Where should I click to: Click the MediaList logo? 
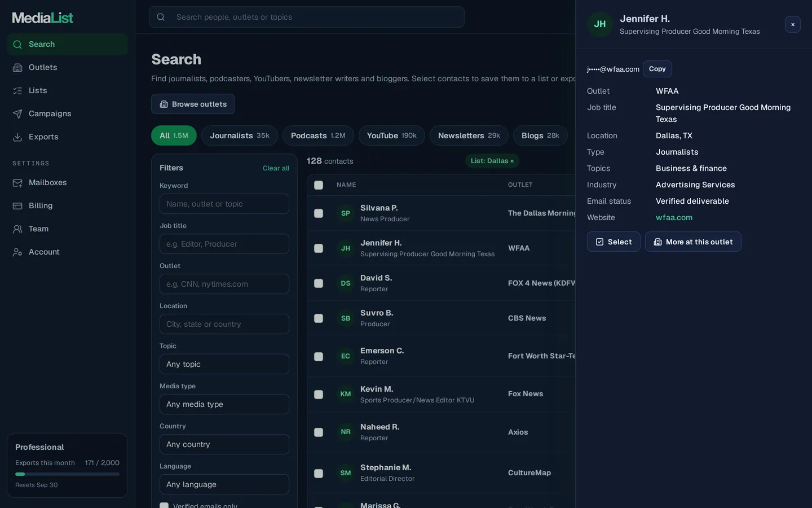click(43, 18)
